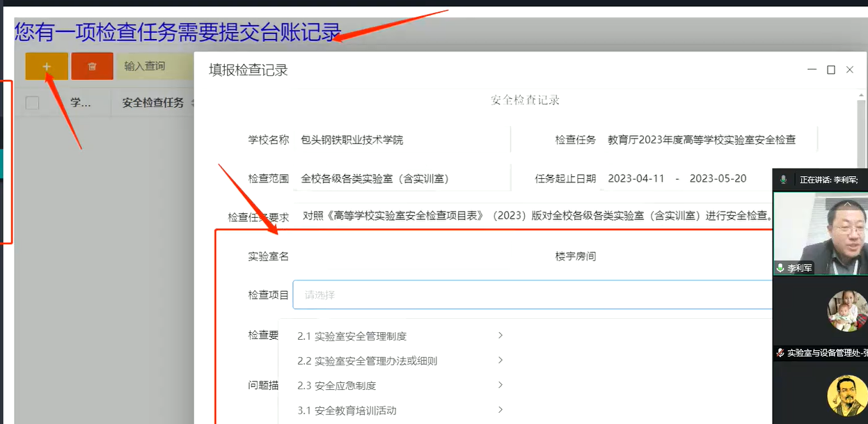Viewport: 868px width, 424px height.
Task: Expand the 2.3 安全应急制度 submenu arrow
Action: click(500, 385)
